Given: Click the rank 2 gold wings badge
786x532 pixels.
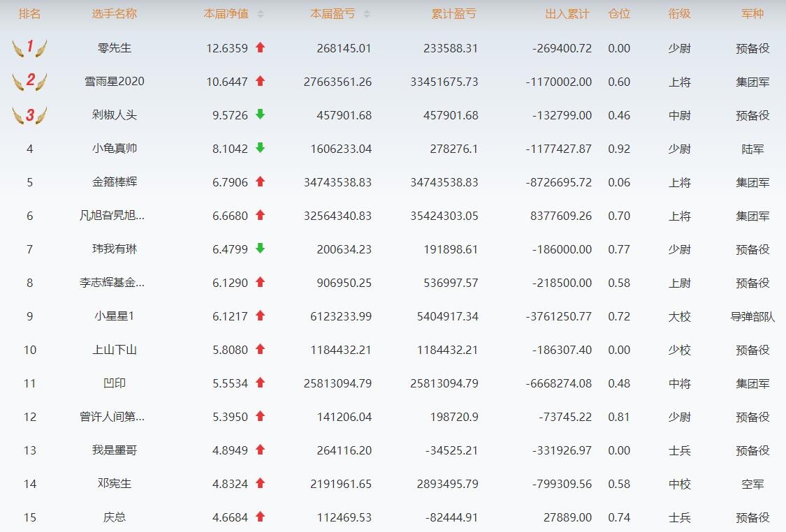Looking at the screenshot, I should click(x=29, y=82).
